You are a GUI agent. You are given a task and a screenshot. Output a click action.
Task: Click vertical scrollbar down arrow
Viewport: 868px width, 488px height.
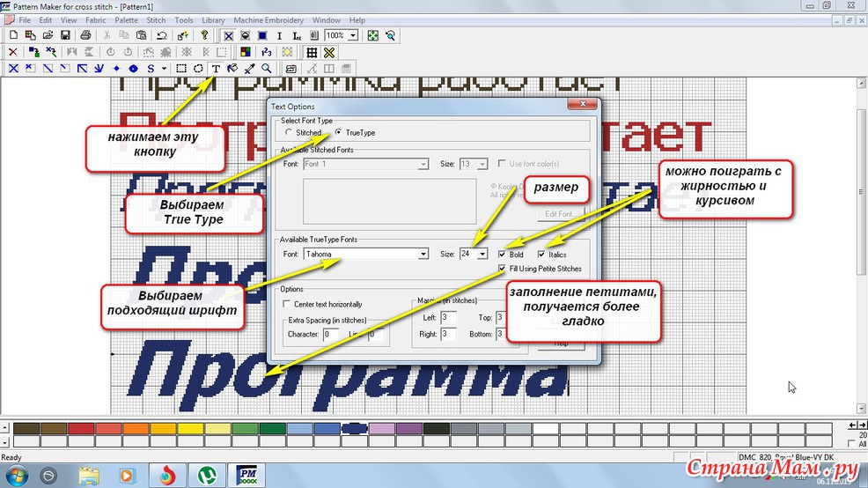pyautogui.click(x=861, y=408)
